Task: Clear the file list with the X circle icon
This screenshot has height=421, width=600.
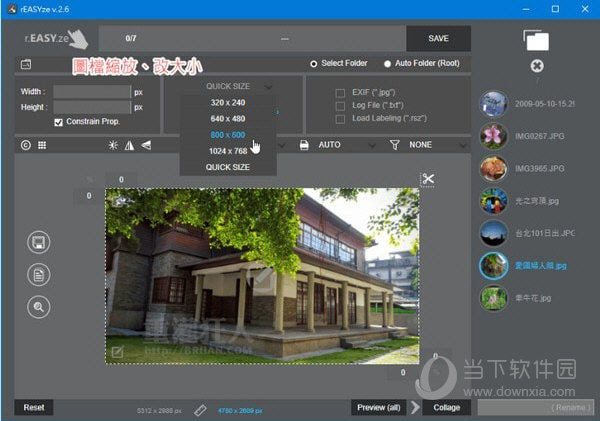Action: pyautogui.click(x=537, y=66)
